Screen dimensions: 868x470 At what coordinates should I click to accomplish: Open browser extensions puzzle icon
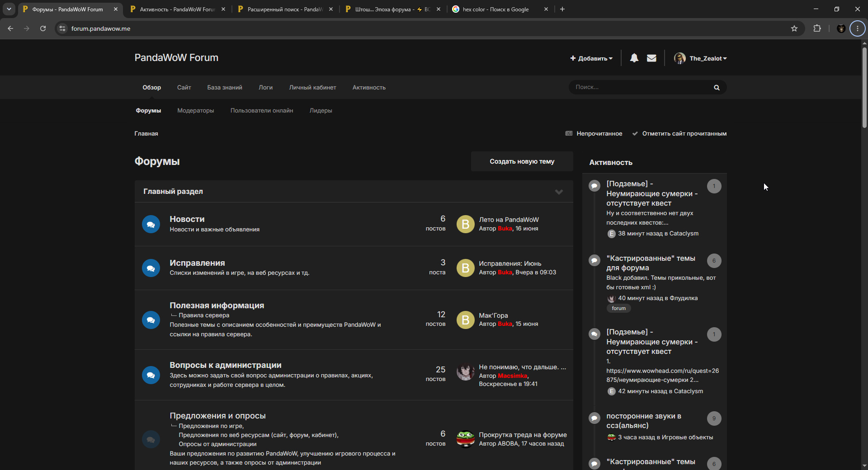tap(817, 28)
